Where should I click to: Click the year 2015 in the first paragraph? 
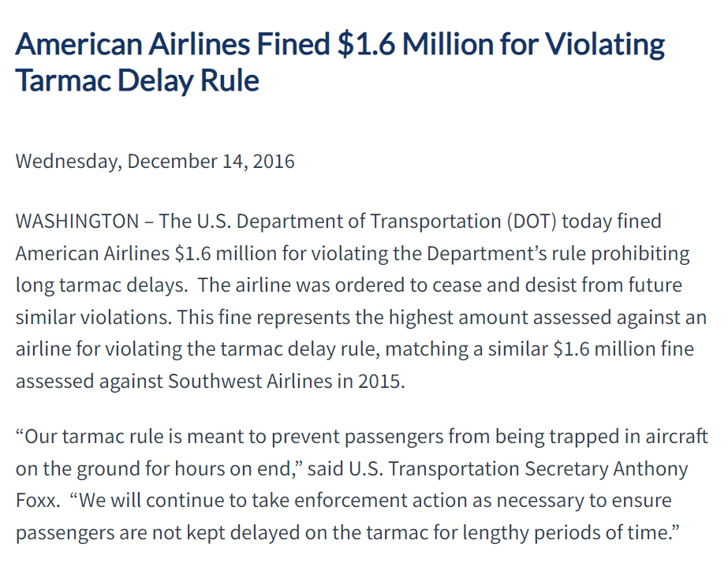point(381,381)
